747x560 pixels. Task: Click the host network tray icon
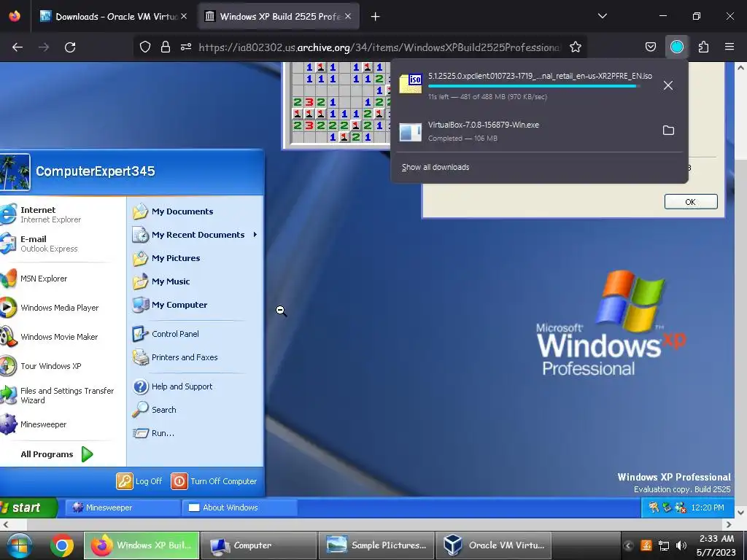(664, 545)
